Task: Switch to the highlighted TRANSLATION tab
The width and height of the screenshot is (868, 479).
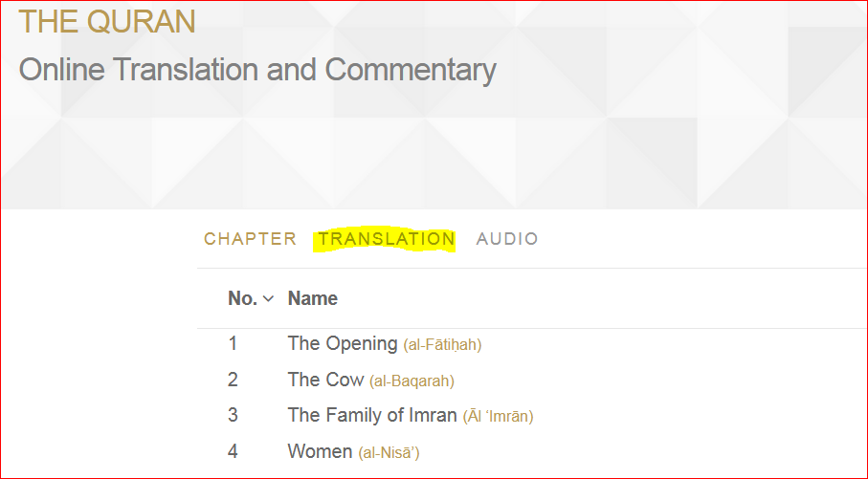Action: (387, 239)
